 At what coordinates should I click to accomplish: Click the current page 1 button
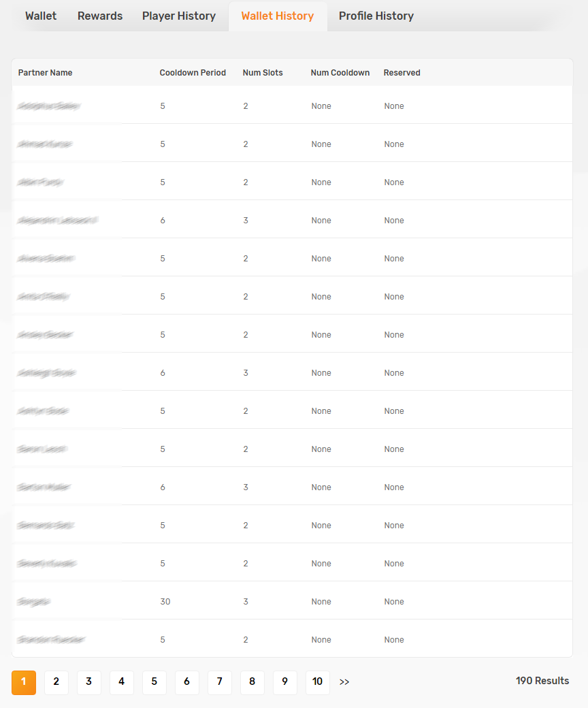pos(24,682)
